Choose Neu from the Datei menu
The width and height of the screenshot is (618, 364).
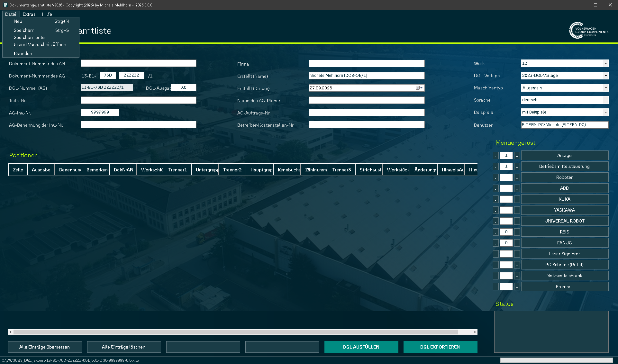[41, 21]
